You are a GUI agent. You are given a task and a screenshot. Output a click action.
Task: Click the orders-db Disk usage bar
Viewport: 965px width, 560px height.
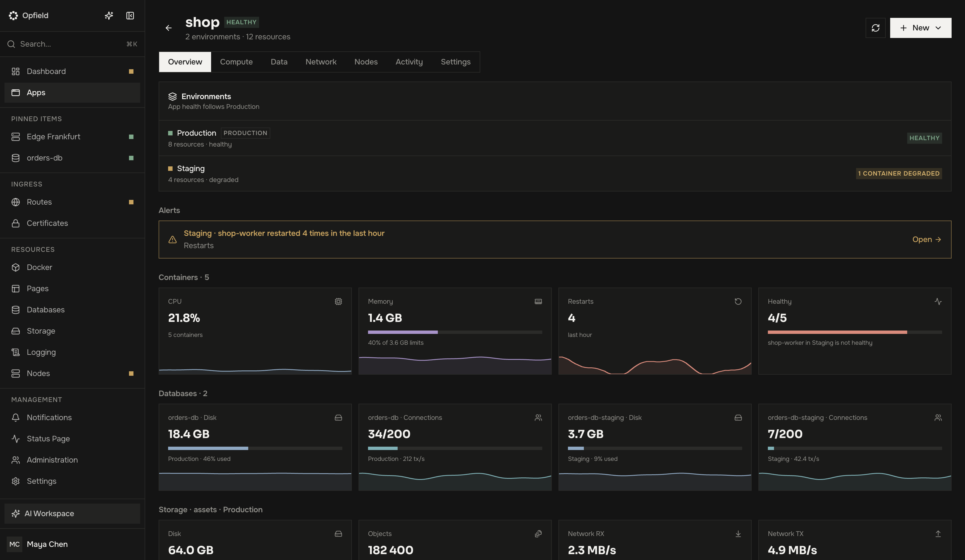pyautogui.click(x=255, y=448)
